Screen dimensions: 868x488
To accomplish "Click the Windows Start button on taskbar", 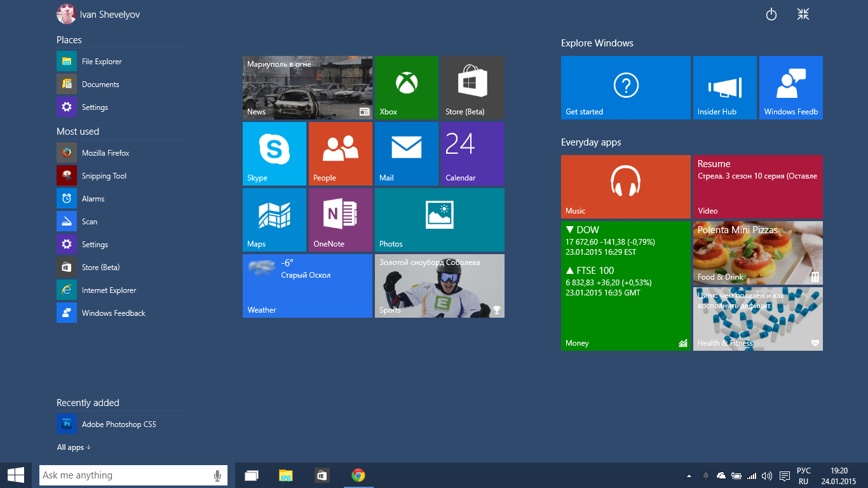I will click(x=16, y=475).
